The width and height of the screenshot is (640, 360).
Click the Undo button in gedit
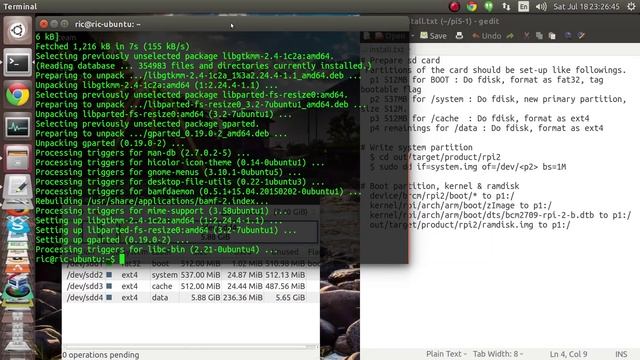pos(487,36)
